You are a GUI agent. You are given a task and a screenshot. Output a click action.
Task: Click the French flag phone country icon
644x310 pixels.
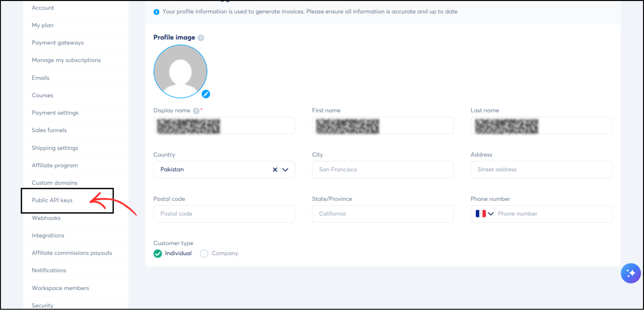click(481, 213)
